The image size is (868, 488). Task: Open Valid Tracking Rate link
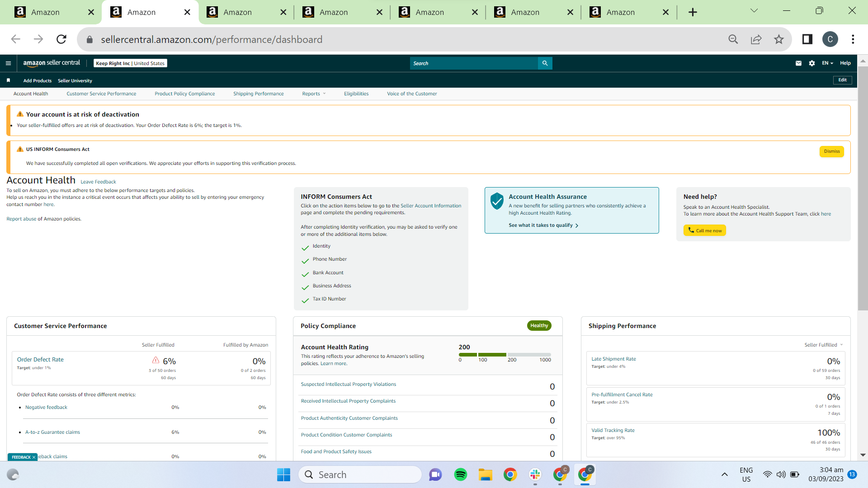[613, 431]
